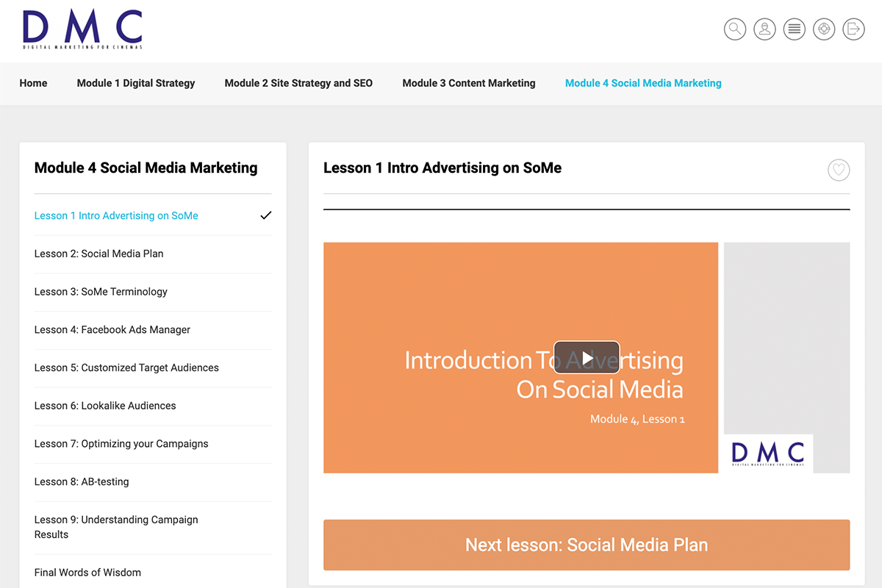Image resolution: width=882 pixels, height=588 pixels.
Task: Select Lesson 8: AB-testing
Action: tap(82, 482)
